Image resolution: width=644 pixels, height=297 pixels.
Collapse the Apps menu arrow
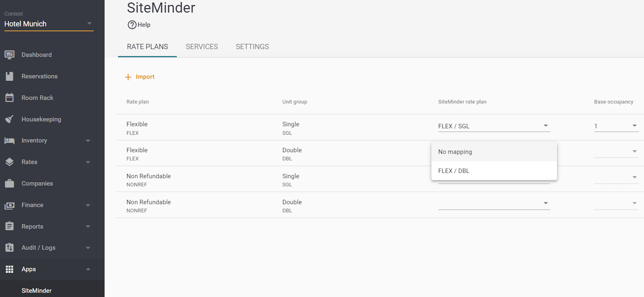(x=88, y=269)
